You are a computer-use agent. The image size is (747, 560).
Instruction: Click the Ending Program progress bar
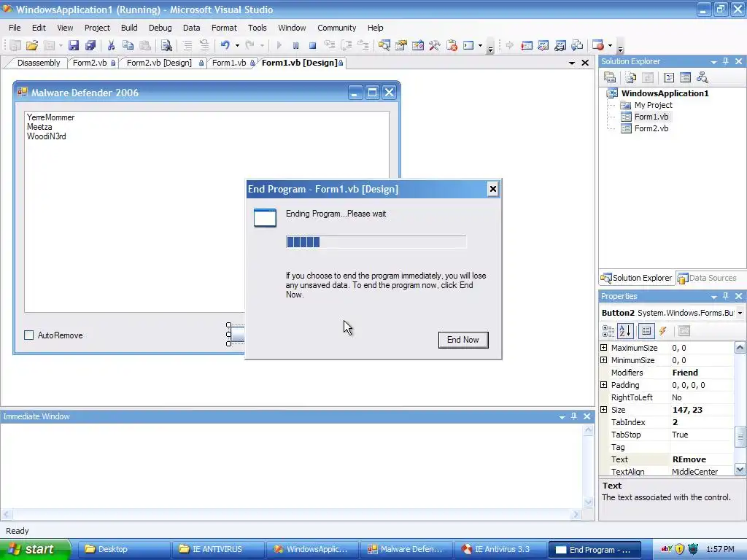coord(376,242)
